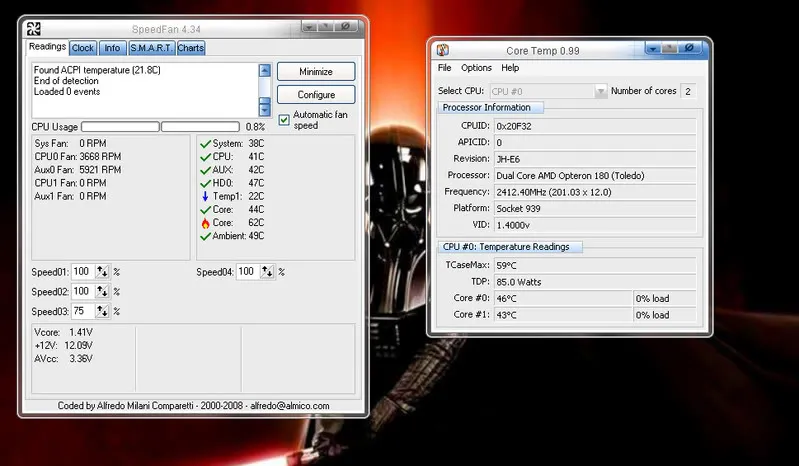Click the AVcc 3.36V reading
Viewport: 799px width, 466px height.
63,359
